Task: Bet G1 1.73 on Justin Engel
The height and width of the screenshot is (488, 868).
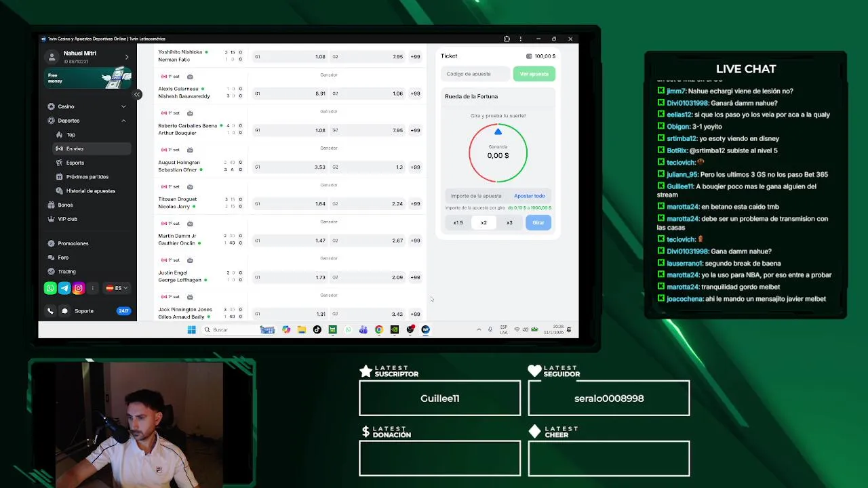Action: coord(290,277)
